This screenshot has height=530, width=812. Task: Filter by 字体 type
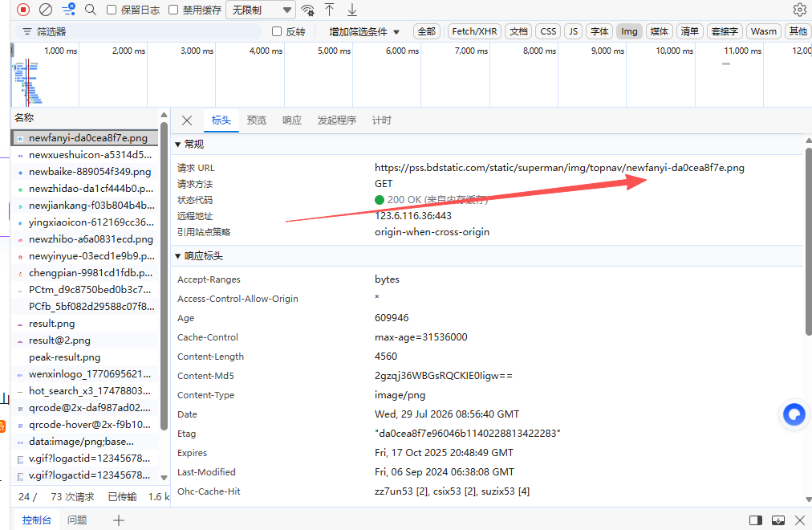point(599,31)
